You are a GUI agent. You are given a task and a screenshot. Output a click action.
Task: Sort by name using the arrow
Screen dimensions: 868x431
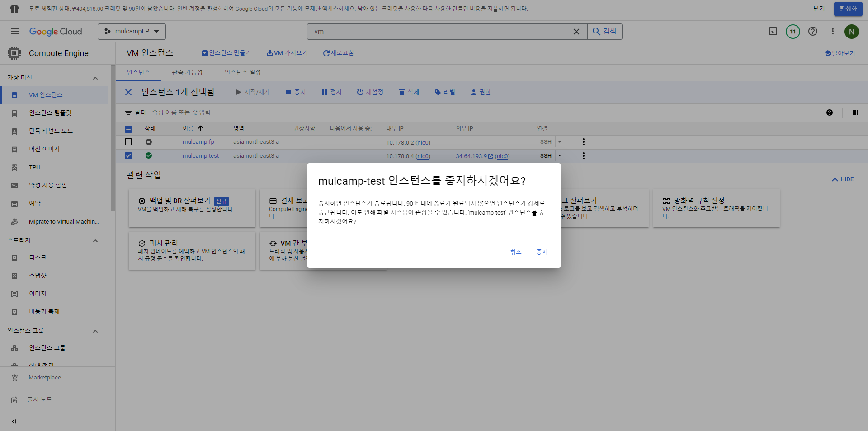click(201, 128)
